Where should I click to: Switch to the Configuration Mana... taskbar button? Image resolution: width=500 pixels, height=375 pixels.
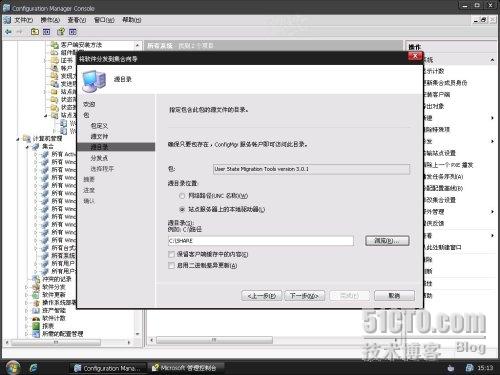pos(108,368)
